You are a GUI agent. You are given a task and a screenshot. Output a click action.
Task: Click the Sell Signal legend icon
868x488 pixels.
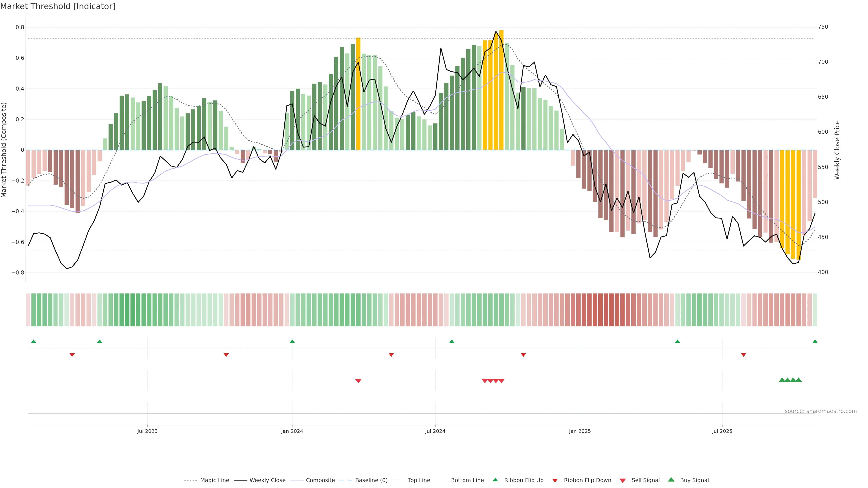coord(623,481)
